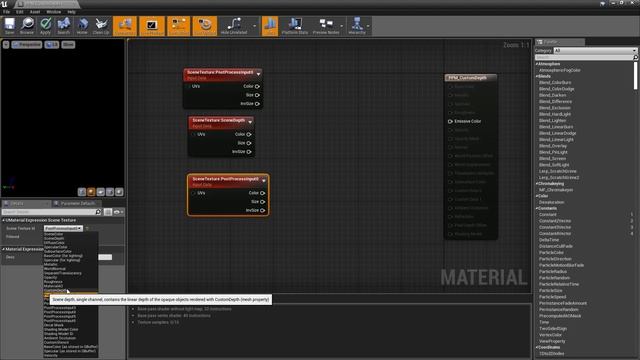The height and width of the screenshot is (360, 640).
Task: Click the Home toolbar icon
Action: [82, 26]
